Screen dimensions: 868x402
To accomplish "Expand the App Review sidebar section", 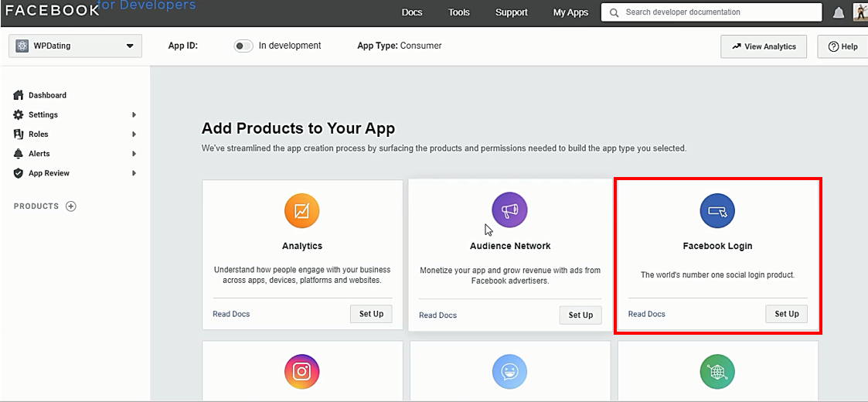I will pos(75,173).
